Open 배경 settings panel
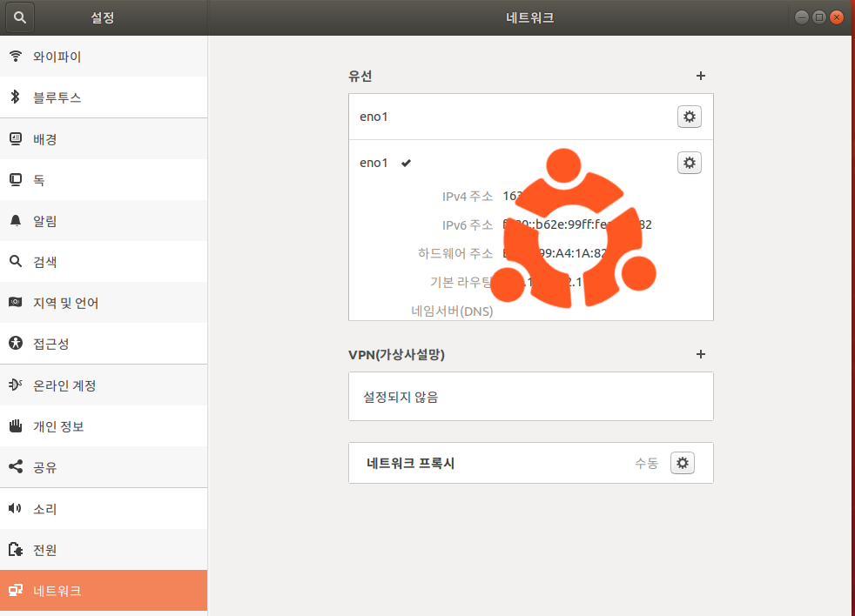The image size is (855, 616). point(104,139)
